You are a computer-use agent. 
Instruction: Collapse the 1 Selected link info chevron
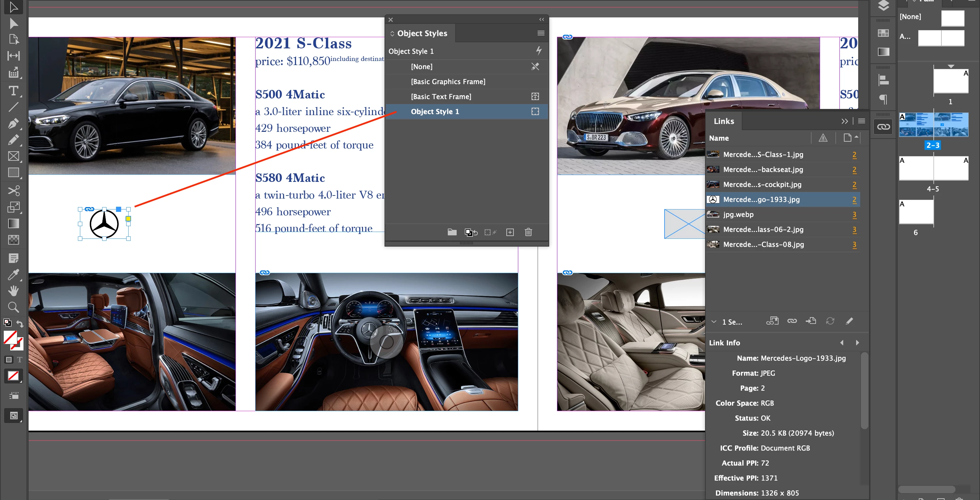point(714,322)
